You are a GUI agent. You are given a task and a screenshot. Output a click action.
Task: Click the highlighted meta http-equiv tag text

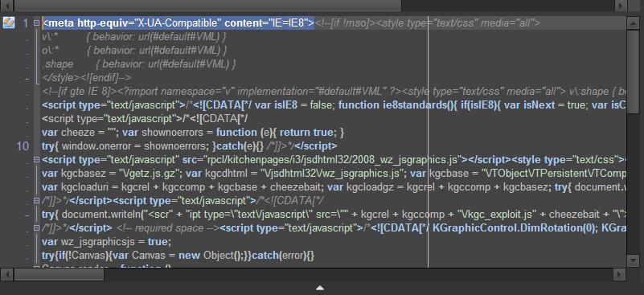coord(178,23)
